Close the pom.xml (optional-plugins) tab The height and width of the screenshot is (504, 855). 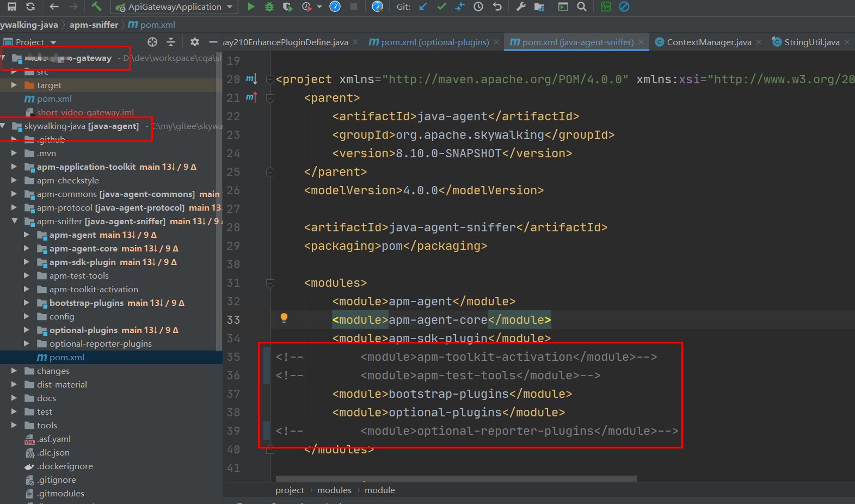point(496,42)
